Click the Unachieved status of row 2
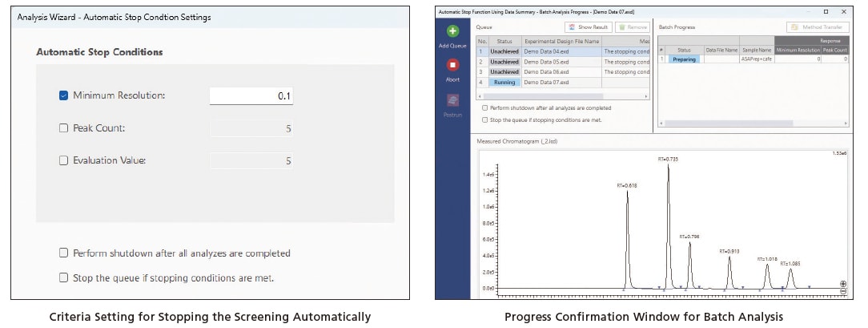 504,62
